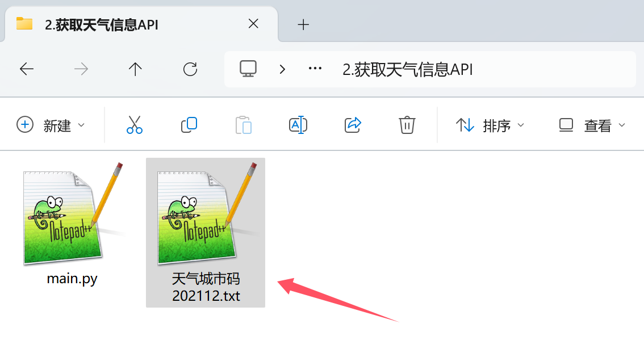This screenshot has width=644, height=353.
Task: Open the 排序 sort dropdown
Action: pyautogui.click(x=490, y=125)
